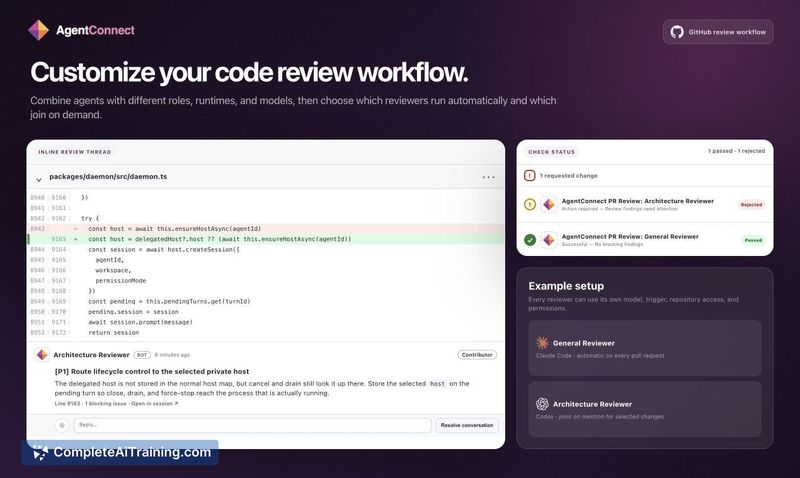Select the General Reviewer setup card
This screenshot has width=800, height=478.
(645, 348)
